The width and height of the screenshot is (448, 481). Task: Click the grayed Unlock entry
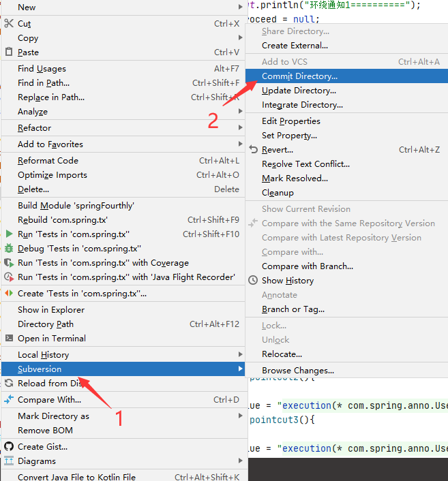click(x=346, y=339)
